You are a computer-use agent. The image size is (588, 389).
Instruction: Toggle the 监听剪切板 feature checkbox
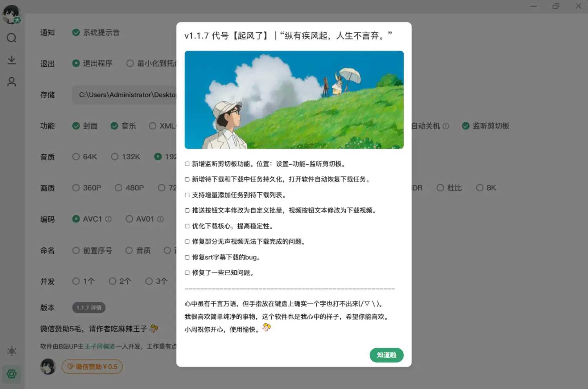point(486,126)
